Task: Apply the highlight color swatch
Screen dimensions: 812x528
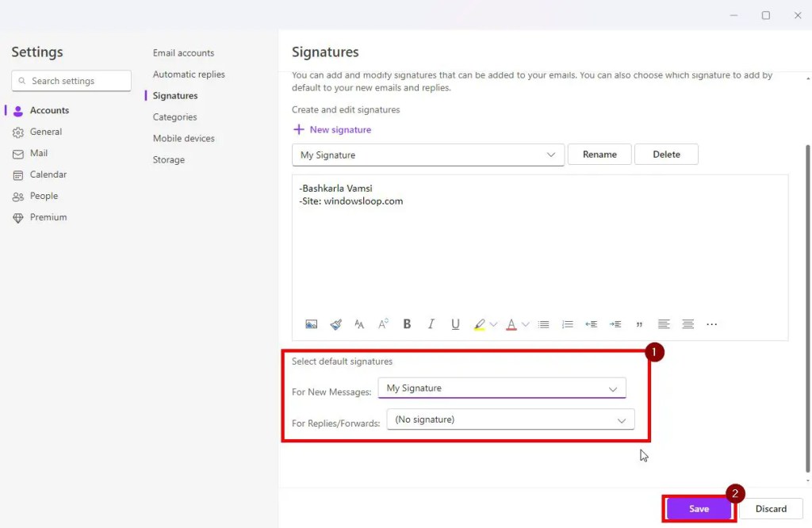Action: point(481,323)
